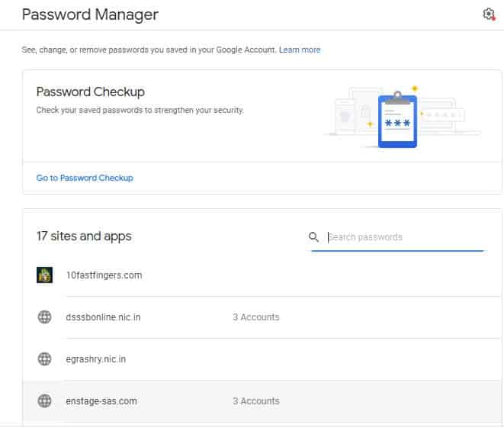Open the Learn more link
The height and width of the screenshot is (428, 504).
(x=300, y=50)
